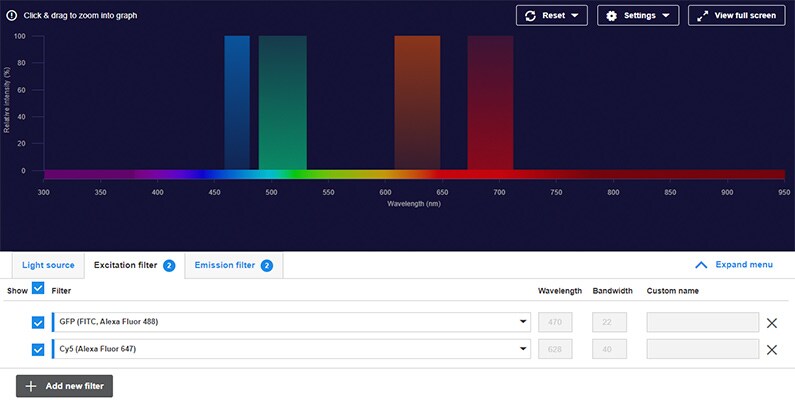The image size is (795, 400).
Task: Click the Reset refresh icon
Action: pyautogui.click(x=530, y=16)
